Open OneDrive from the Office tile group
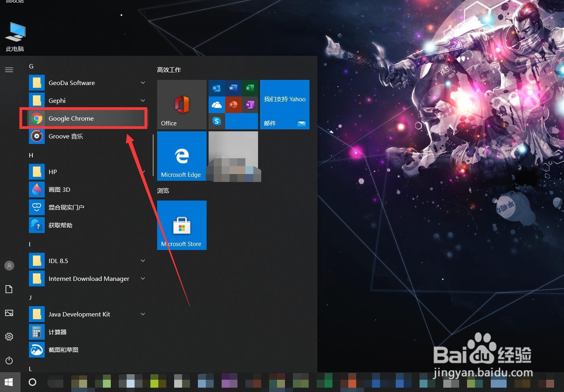 point(216,104)
